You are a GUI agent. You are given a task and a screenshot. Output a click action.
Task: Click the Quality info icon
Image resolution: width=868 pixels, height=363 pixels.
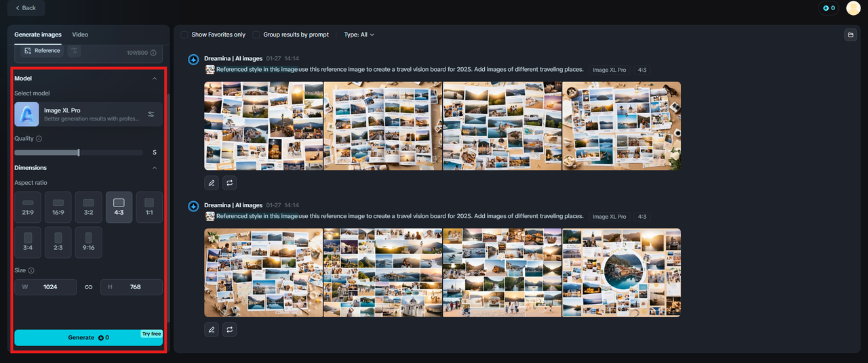[39, 139]
